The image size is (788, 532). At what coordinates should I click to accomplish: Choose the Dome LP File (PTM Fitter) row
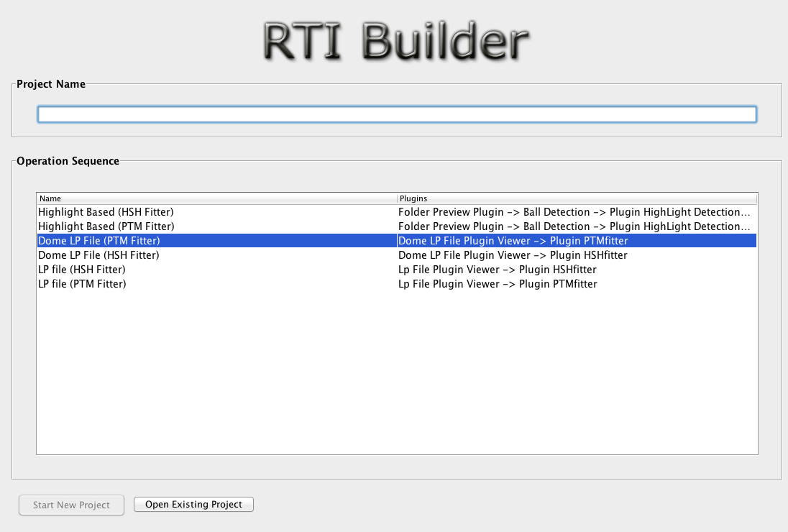point(99,241)
